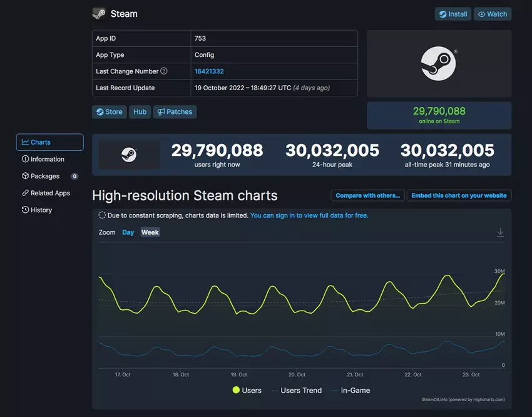Open change number 16421332 link

tap(209, 71)
